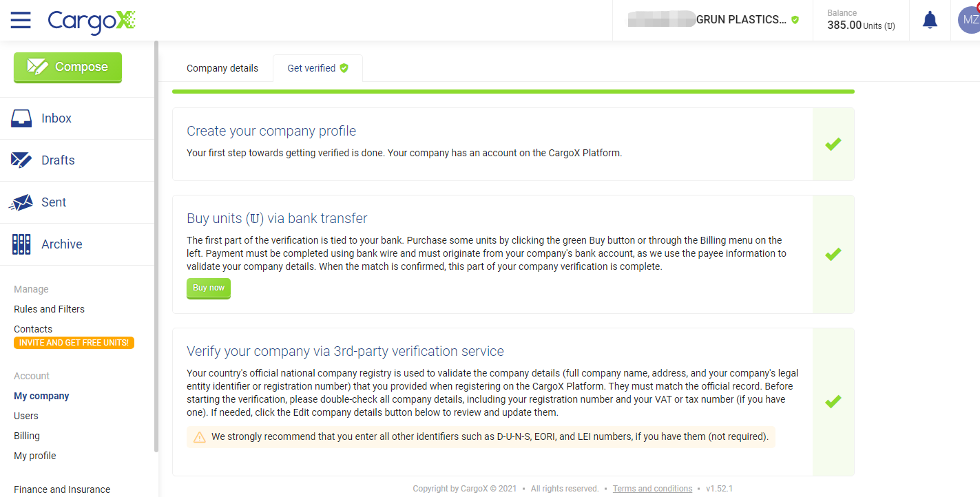This screenshot has height=497, width=980.
Task: Go to Contacts in the sidebar
Action: tap(33, 329)
